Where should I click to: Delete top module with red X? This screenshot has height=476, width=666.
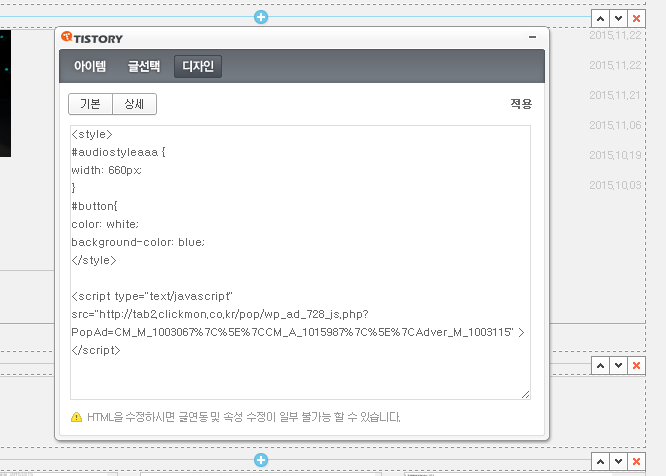pyautogui.click(x=636, y=19)
